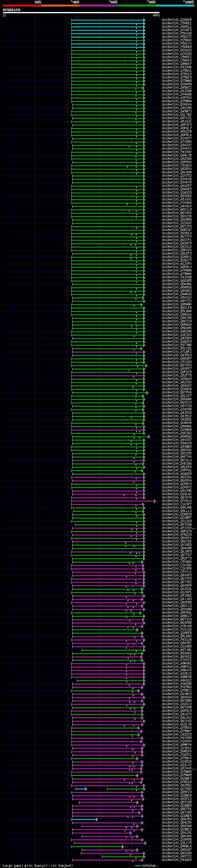197x868 pixels.
Task: Select hit UniRef100_Q508T1
Action: (177, 538)
